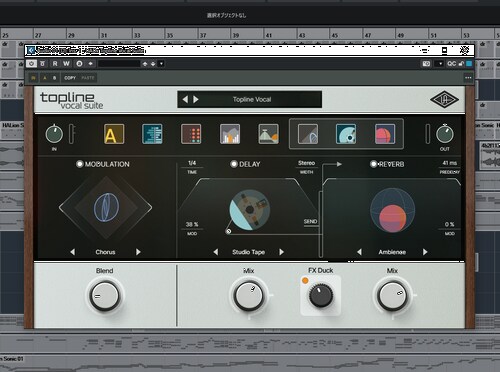Screen dimensions: 500x372
Task: Open the host preset dropdown arrow
Action: point(161,63)
